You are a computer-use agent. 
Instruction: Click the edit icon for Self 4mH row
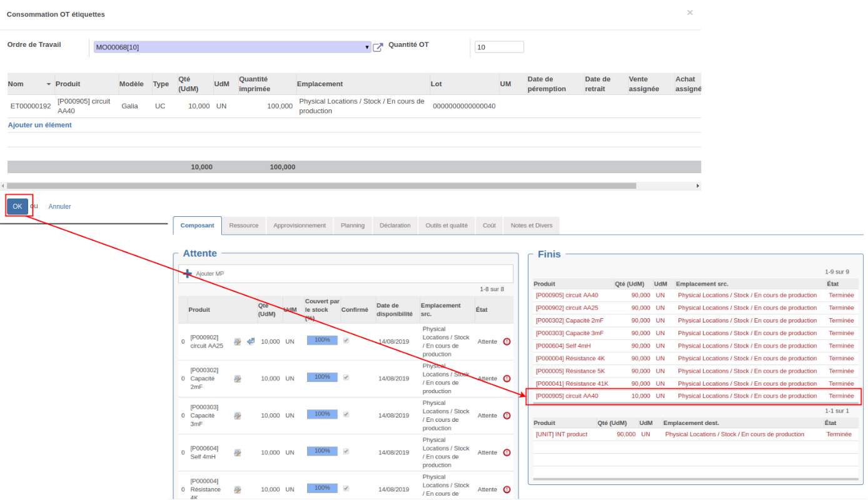pyautogui.click(x=238, y=452)
